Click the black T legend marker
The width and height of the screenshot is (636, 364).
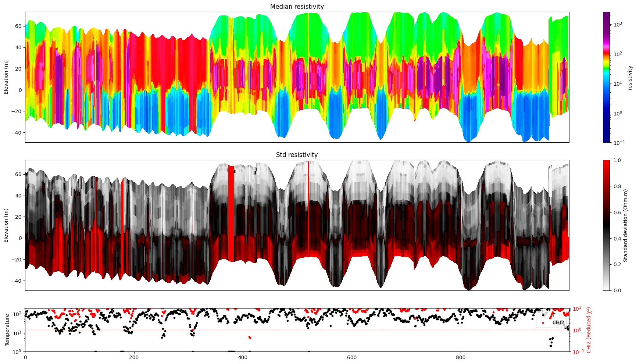[543, 315]
